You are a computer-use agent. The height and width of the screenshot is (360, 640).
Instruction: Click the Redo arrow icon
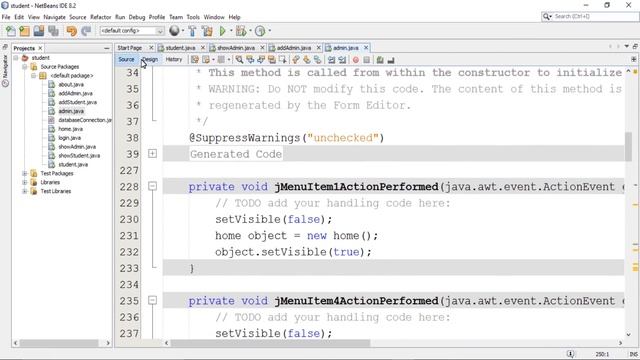tap(86, 31)
